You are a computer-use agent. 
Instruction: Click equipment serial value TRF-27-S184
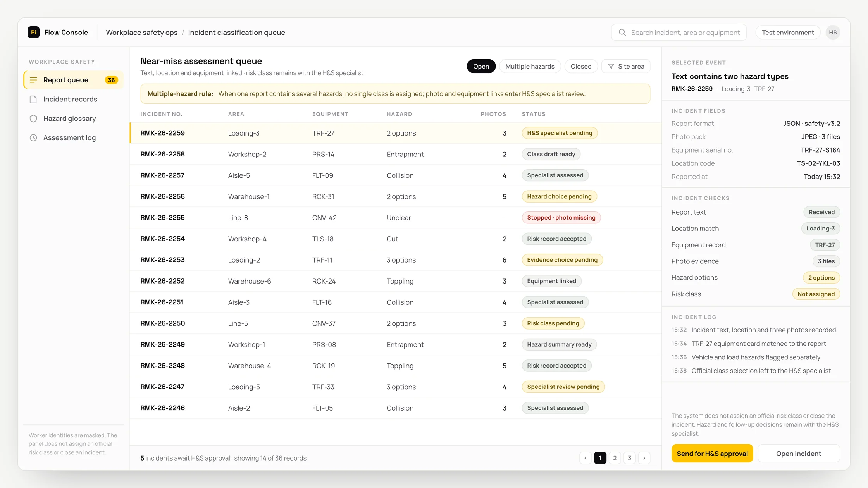pos(820,150)
